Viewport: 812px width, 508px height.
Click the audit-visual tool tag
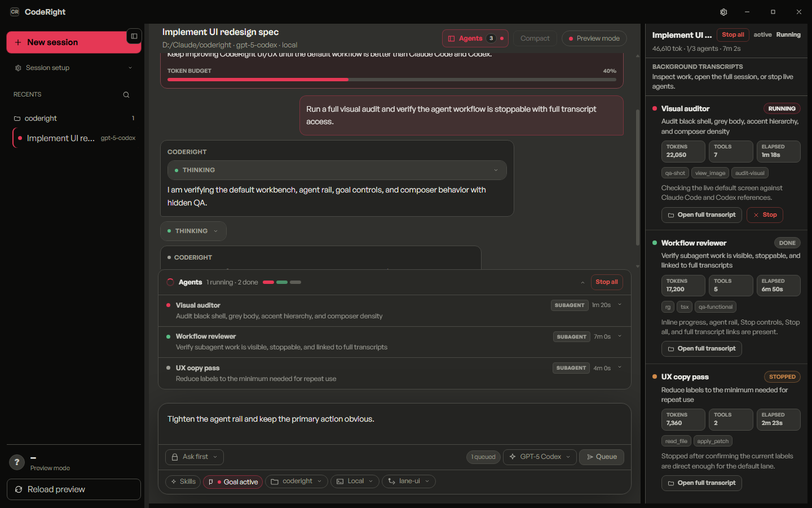point(749,173)
